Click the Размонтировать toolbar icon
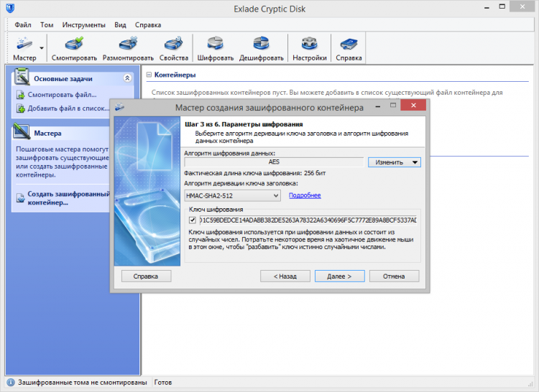 click(128, 48)
